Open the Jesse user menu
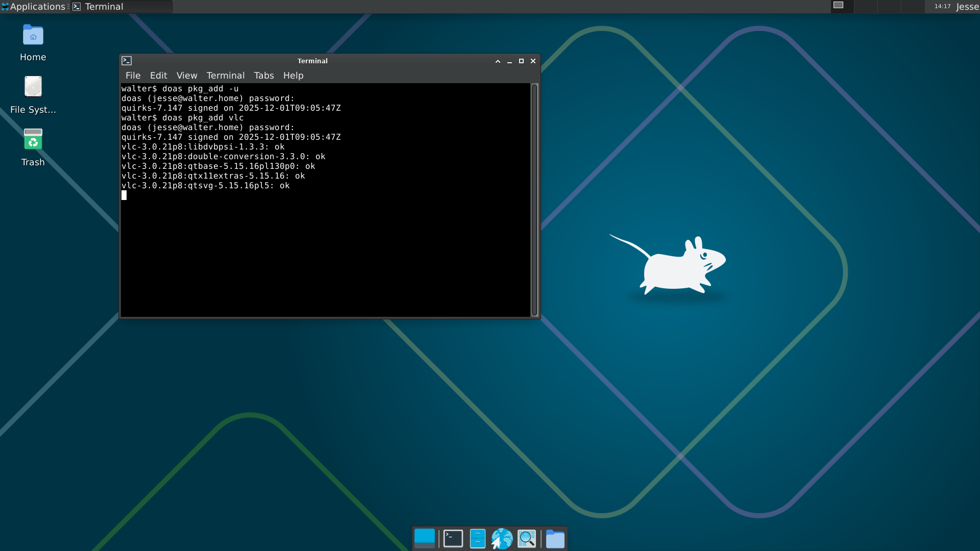The width and height of the screenshot is (980, 551). [x=967, y=7]
